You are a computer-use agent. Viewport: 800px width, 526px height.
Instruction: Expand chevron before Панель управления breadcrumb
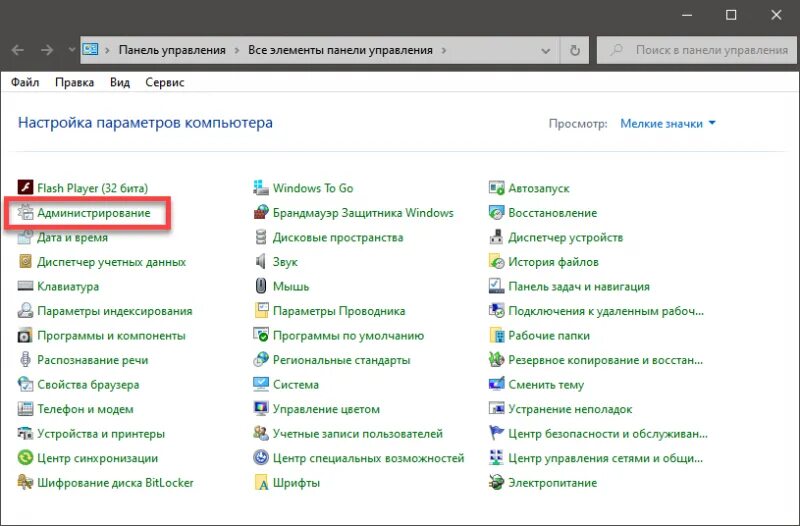[x=107, y=51]
